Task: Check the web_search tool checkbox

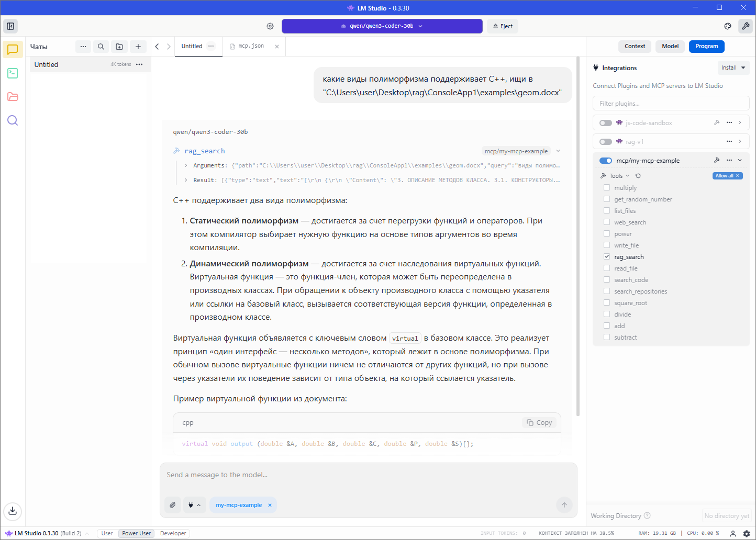Action: pos(607,222)
